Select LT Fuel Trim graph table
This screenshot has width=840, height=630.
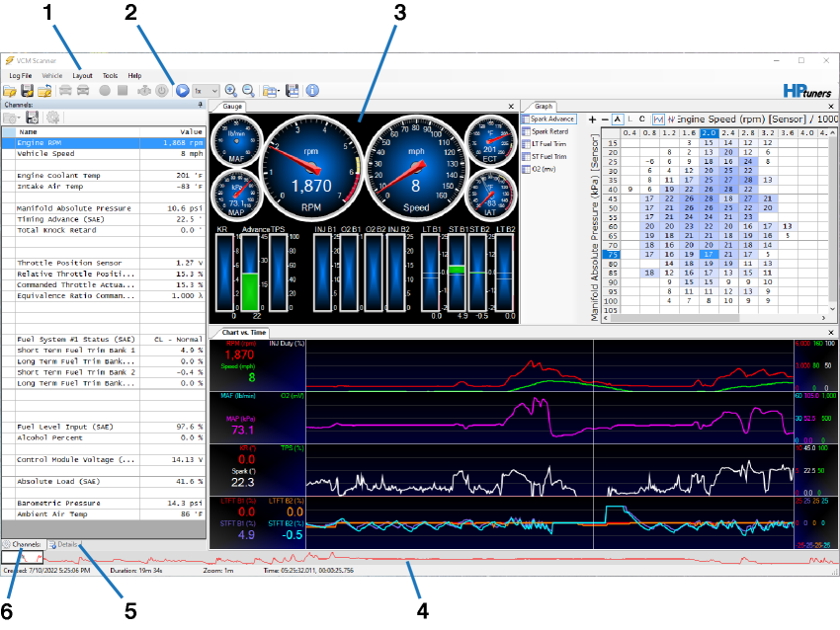coord(545,144)
